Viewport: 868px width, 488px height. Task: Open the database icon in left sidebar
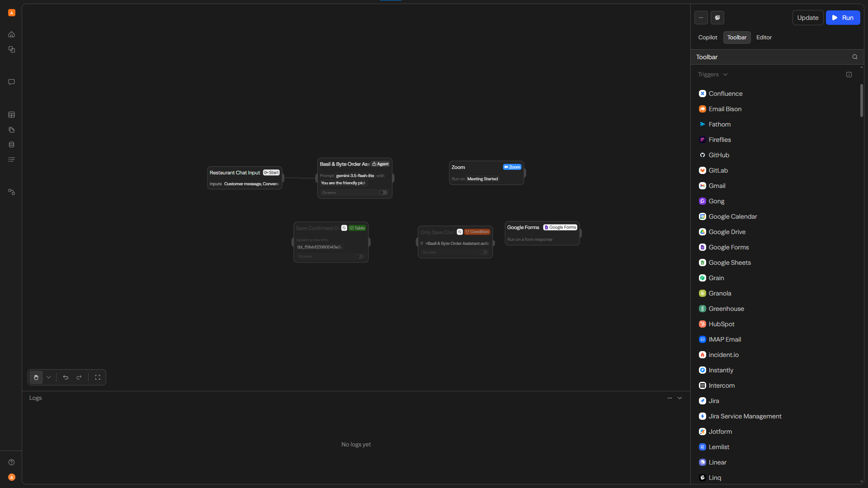tap(12, 145)
